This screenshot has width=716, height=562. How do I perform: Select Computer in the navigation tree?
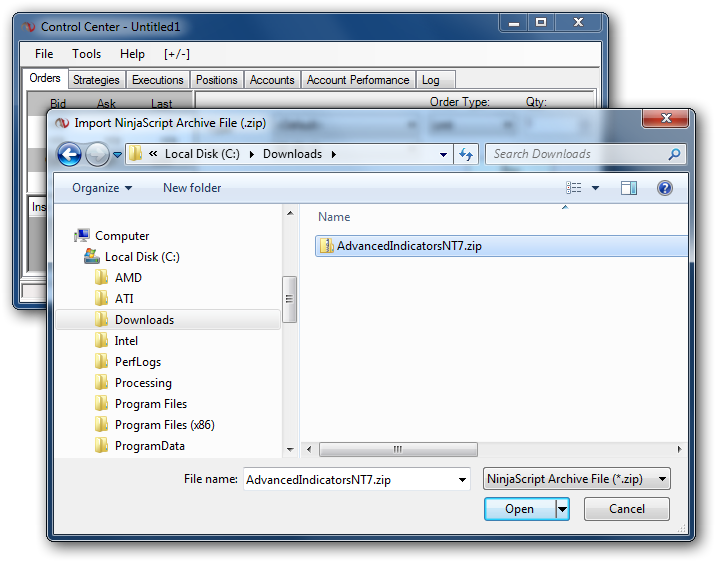point(122,236)
